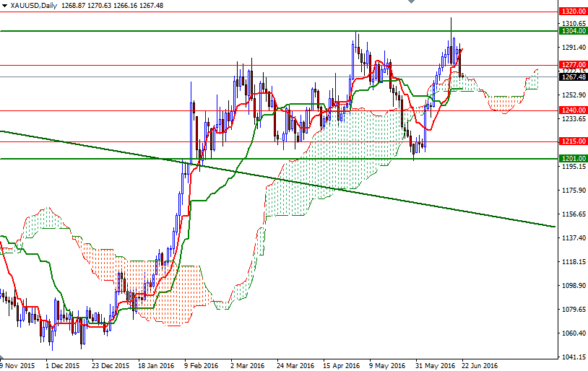This screenshot has width=588, height=371.
Task: Click the 22 Jun 2016 date label
Action: [x=480, y=365]
